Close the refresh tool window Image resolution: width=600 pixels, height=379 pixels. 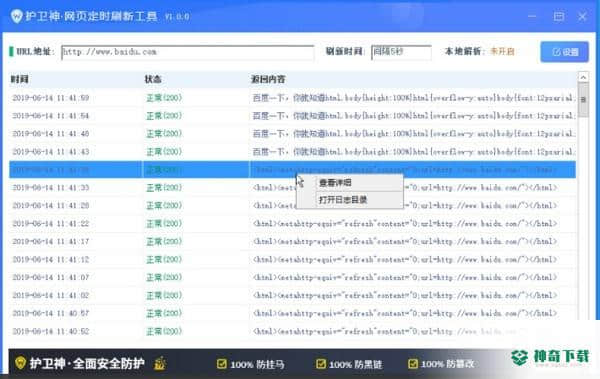tap(582, 16)
